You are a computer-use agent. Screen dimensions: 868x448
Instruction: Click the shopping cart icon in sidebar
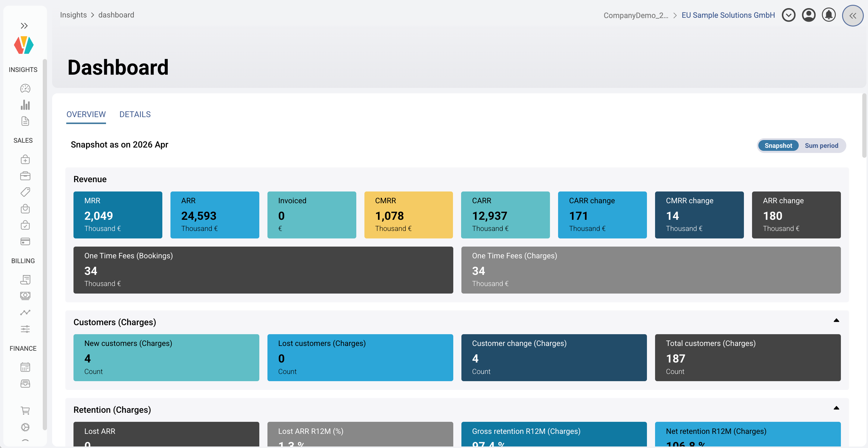click(25, 411)
